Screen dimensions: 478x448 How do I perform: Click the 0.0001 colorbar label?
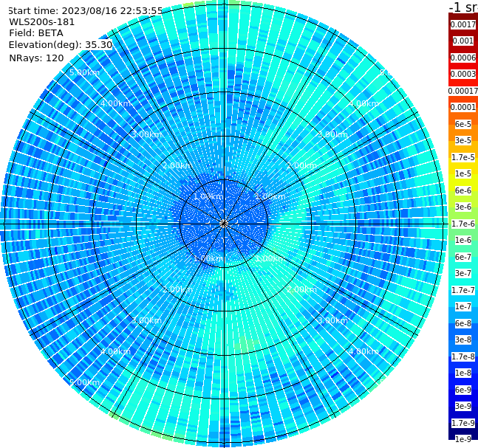coord(463,107)
